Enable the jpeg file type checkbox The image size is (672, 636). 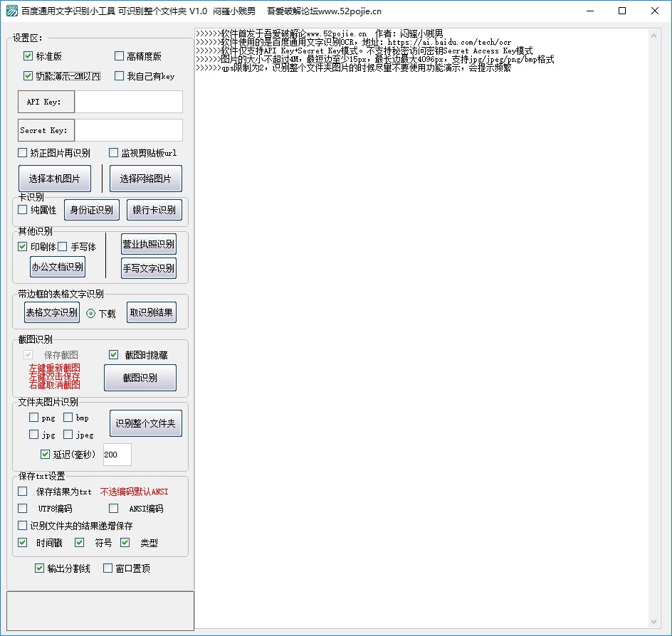tap(68, 434)
